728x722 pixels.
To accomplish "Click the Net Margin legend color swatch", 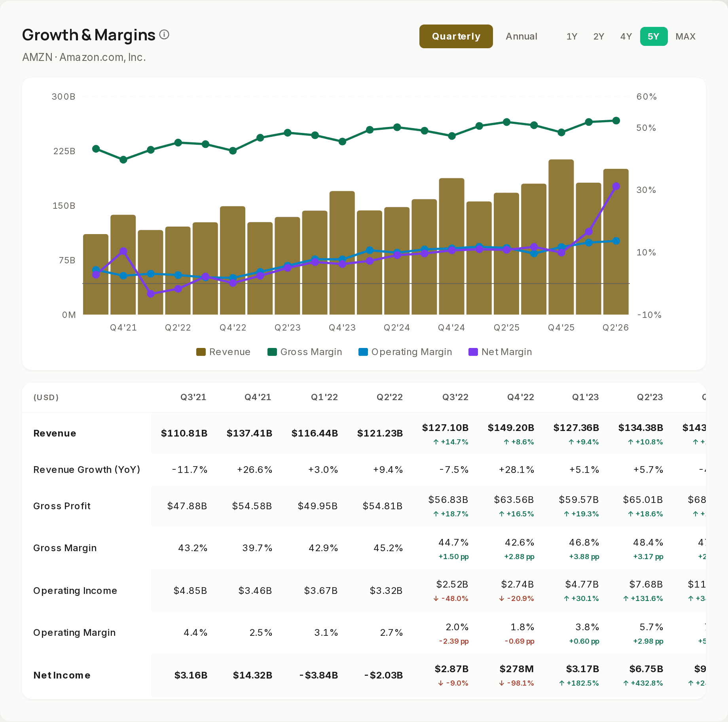I will tap(473, 352).
